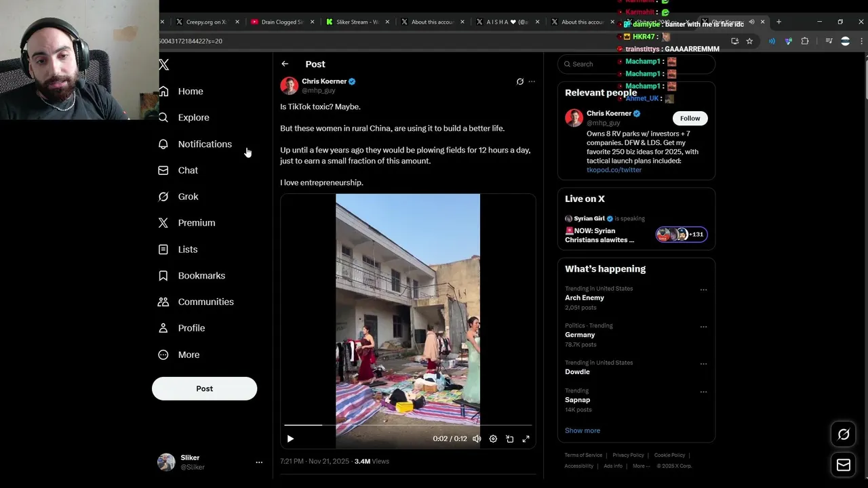
Task: Open the floating Messages envelope button
Action: [x=844, y=465]
